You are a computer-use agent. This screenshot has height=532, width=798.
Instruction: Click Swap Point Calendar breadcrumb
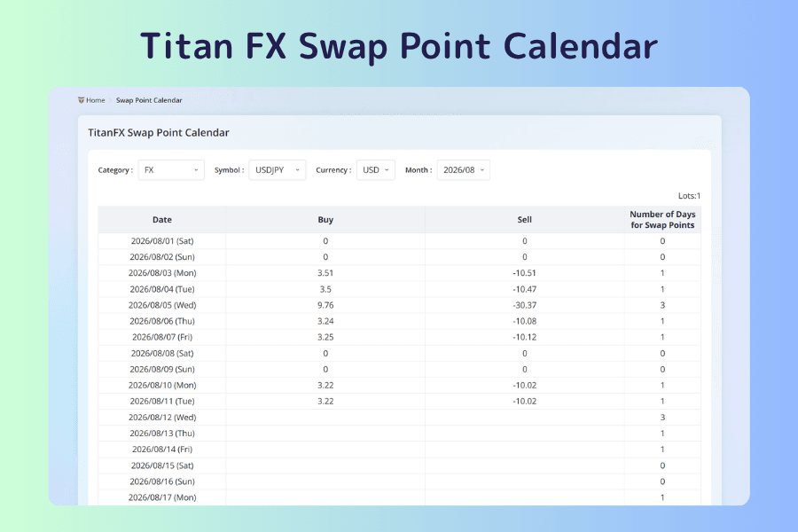point(149,100)
